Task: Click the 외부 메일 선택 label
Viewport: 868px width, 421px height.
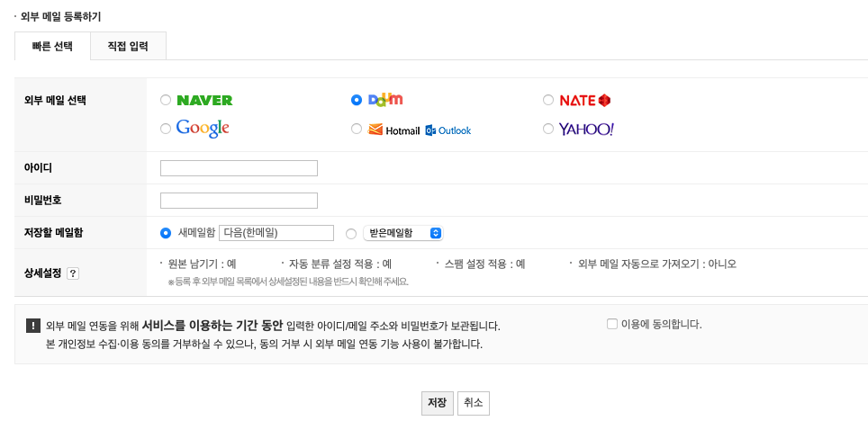Action: (55, 101)
